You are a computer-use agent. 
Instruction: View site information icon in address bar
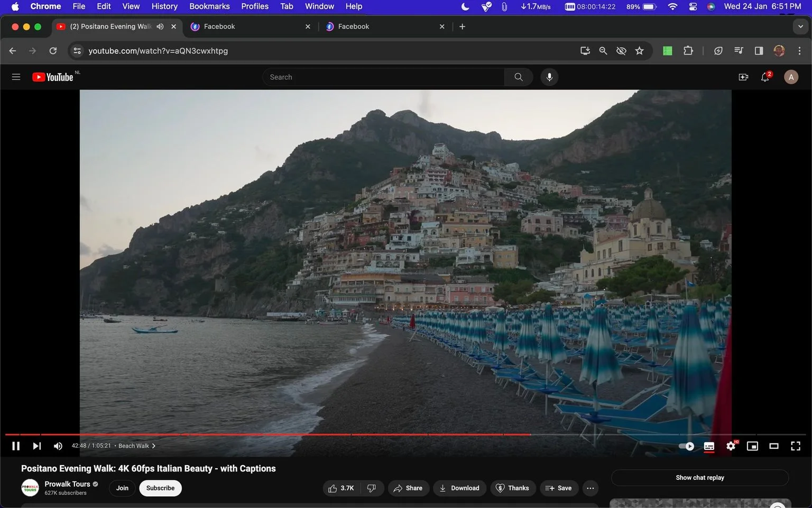point(77,51)
